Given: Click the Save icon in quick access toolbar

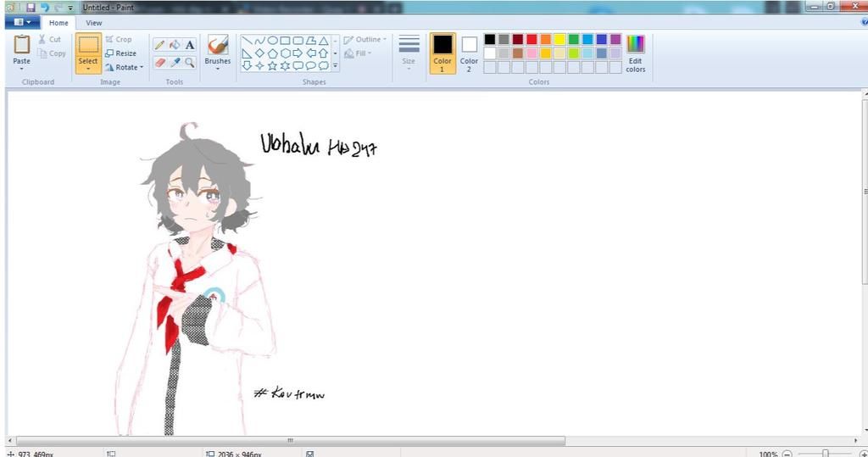Looking at the screenshot, I should click(31, 8).
